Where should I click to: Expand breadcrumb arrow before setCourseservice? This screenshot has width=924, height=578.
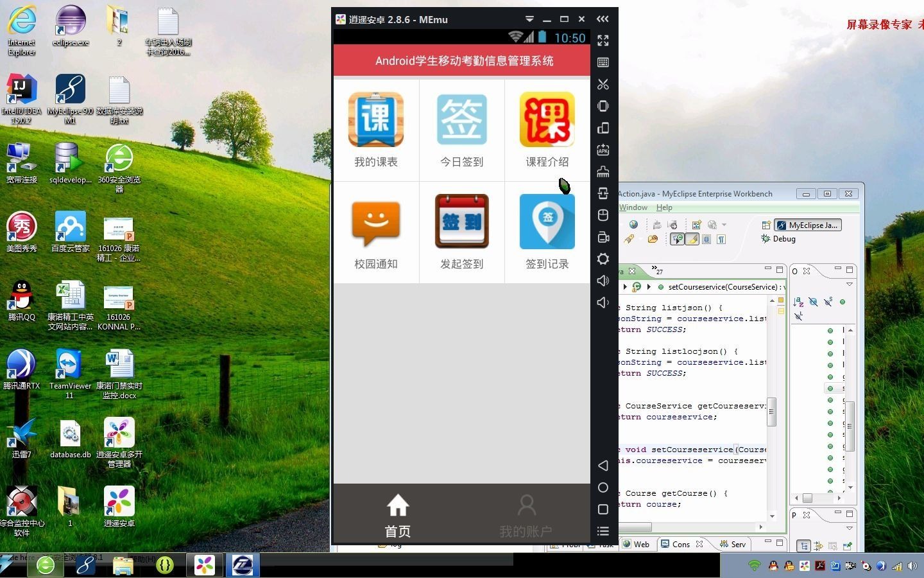point(649,287)
